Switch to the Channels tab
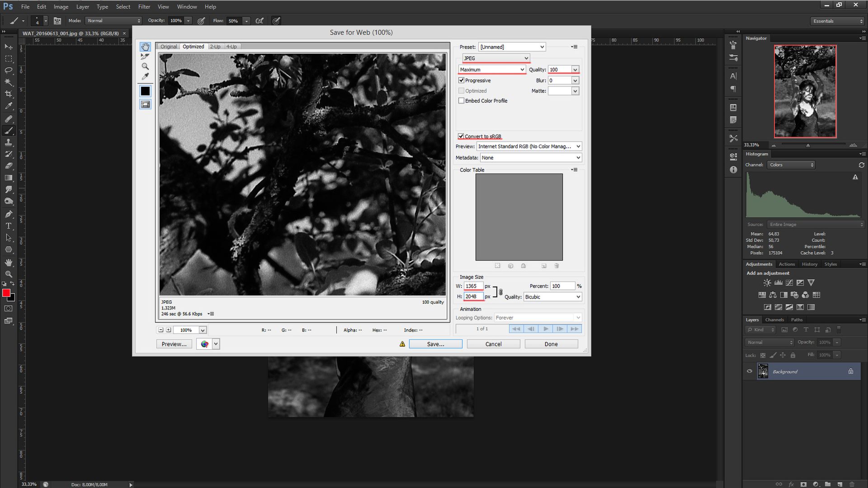This screenshot has height=488, width=868. 774,320
